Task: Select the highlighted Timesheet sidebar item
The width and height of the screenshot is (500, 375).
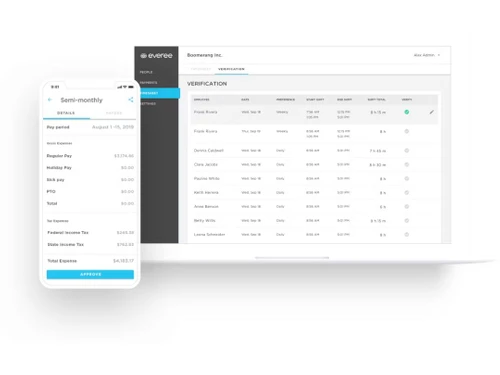Action: coord(160,93)
